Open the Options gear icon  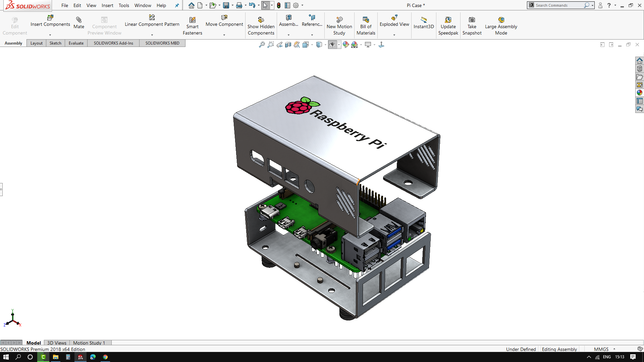(x=296, y=5)
